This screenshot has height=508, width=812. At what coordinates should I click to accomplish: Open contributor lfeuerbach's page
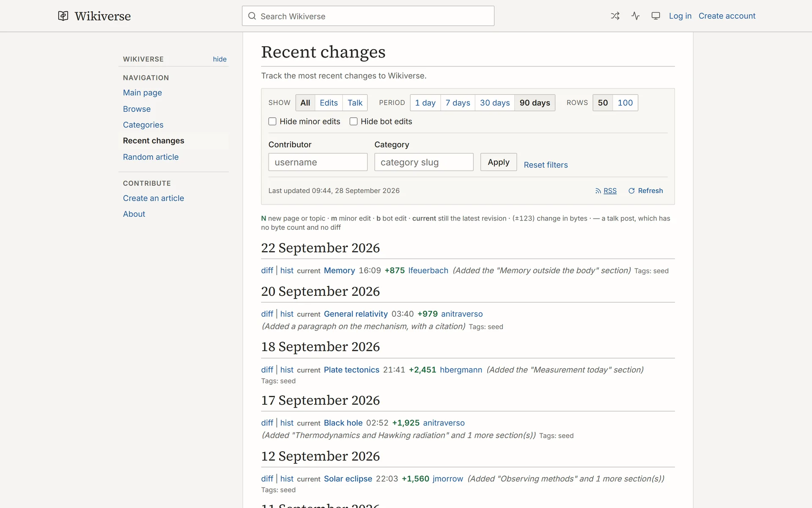428,271
